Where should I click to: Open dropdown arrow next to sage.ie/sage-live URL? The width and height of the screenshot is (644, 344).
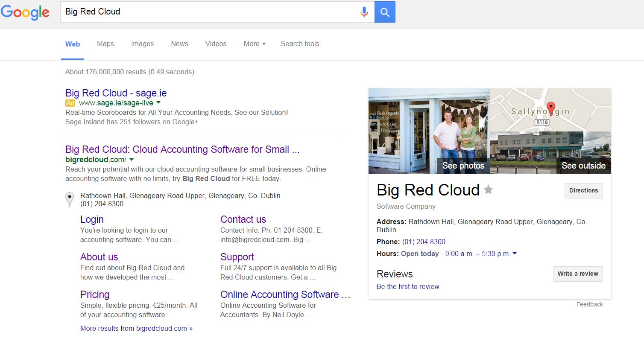158,103
